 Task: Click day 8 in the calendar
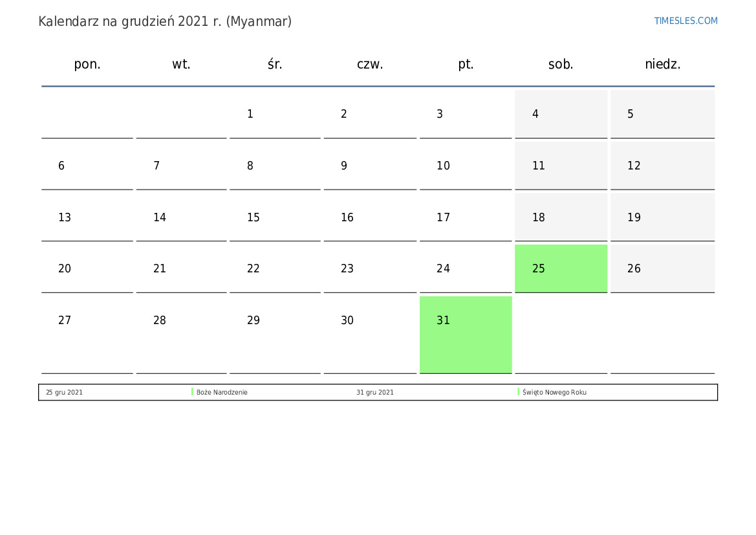[x=275, y=166]
